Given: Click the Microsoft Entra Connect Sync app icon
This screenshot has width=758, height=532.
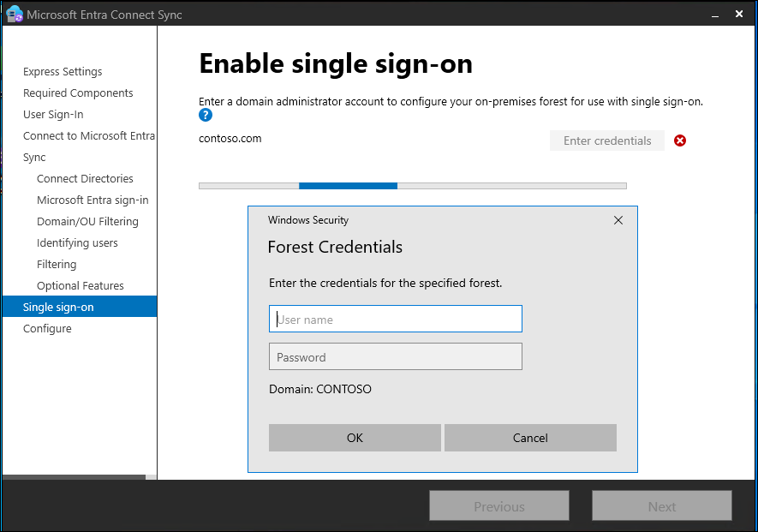Looking at the screenshot, I should [x=15, y=14].
